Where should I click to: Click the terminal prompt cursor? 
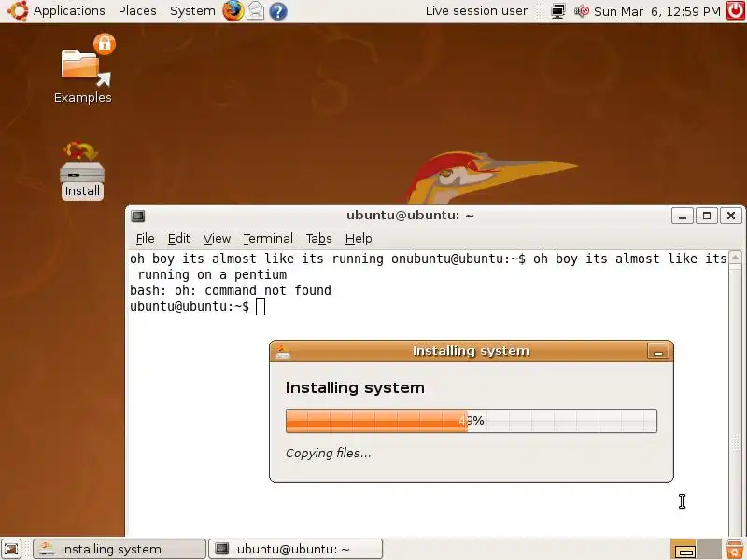[x=261, y=307]
